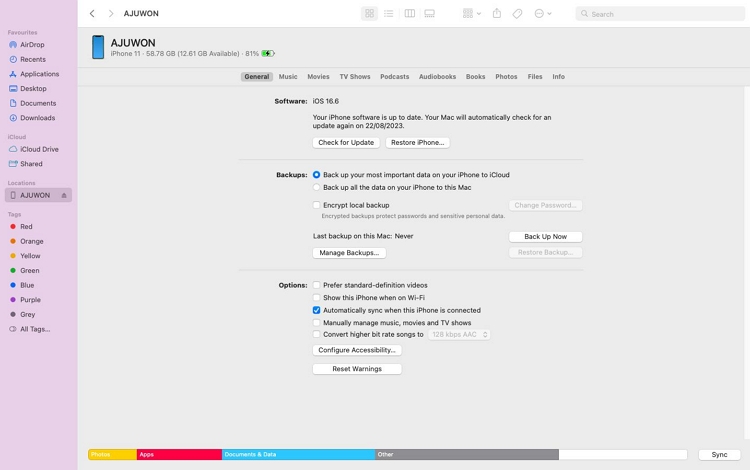Open the group-by options dropdown

point(472,13)
